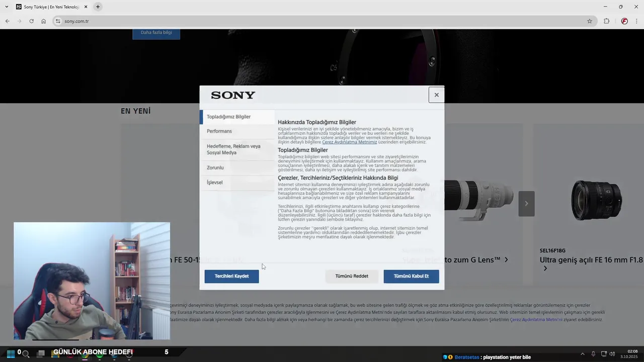
Task: Open the İşlevsel cookie category
Action: tap(237, 182)
